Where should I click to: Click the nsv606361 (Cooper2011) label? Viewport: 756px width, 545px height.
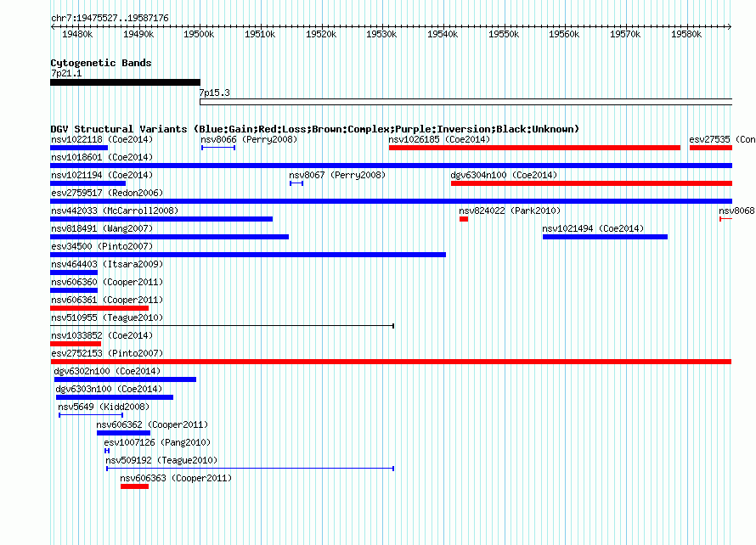tap(107, 300)
